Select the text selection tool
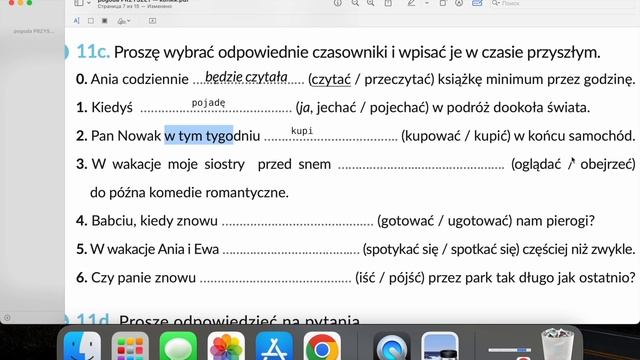This screenshot has height=360, width=640. coord(76,21)
